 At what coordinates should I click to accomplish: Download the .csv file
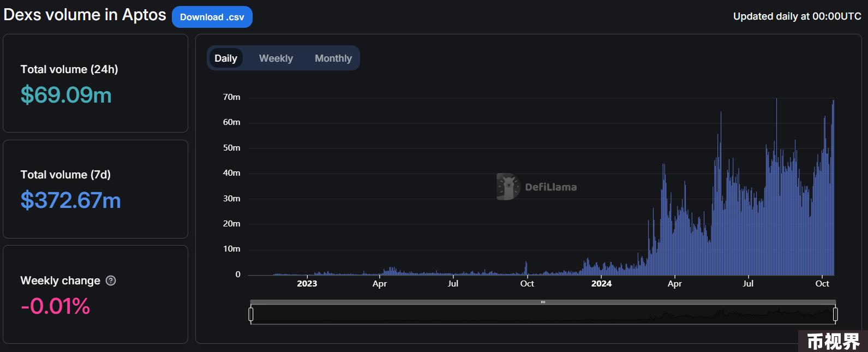click(x=212, y=17)
